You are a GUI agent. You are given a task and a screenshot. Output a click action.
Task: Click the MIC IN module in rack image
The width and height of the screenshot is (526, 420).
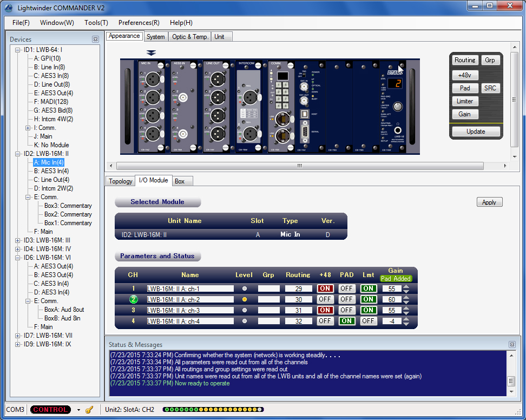coord(152,106)
